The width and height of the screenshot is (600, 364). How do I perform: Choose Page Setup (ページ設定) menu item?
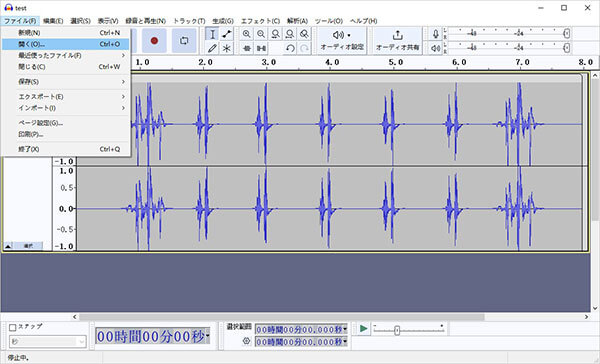coord(65,123)
